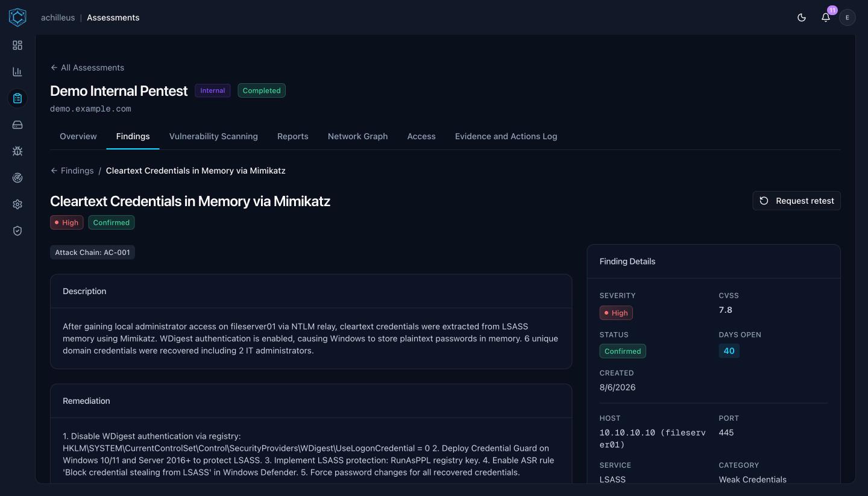Open Evidence and Actions Log tab
This screenshot has width=868, height=496.
(x=506, y=136)
